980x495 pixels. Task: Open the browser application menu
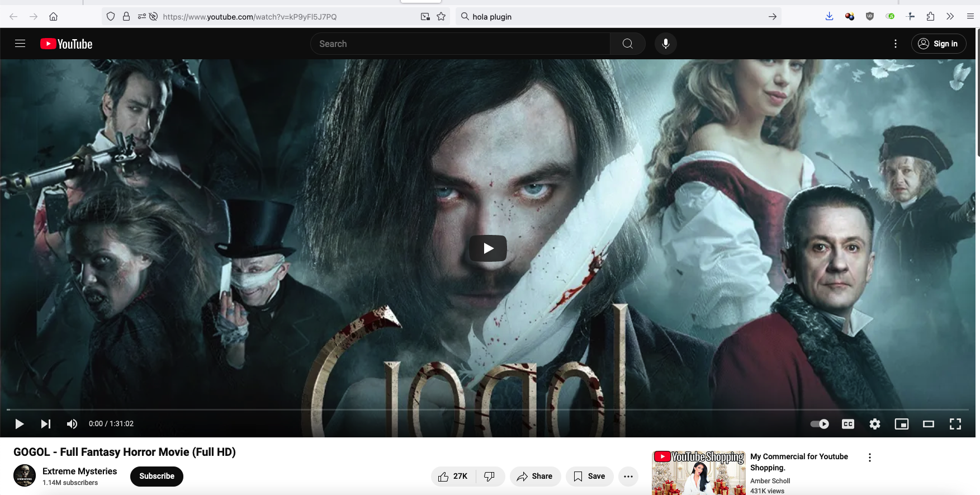pos(970,17)
